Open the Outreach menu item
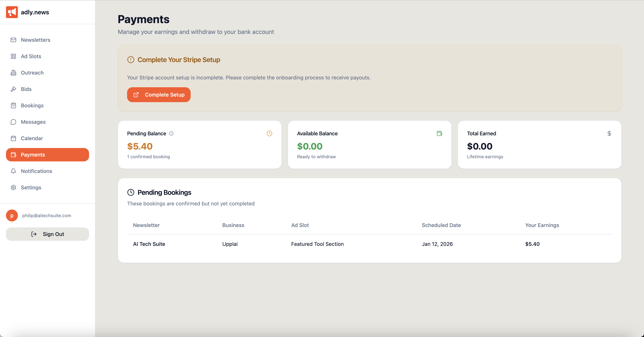644x337 pixels. (32, 73)
